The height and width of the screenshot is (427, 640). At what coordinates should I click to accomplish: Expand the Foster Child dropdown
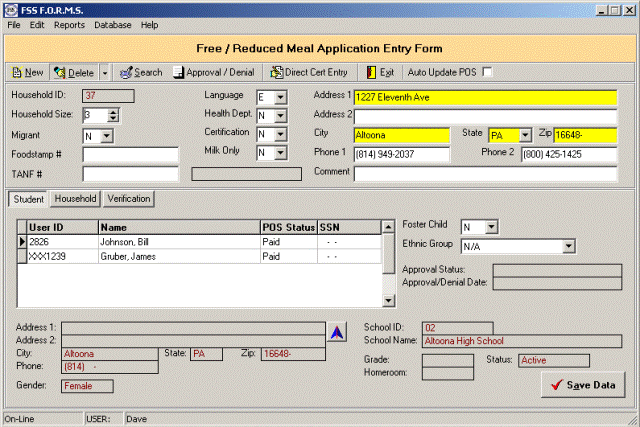click(491, 227)
